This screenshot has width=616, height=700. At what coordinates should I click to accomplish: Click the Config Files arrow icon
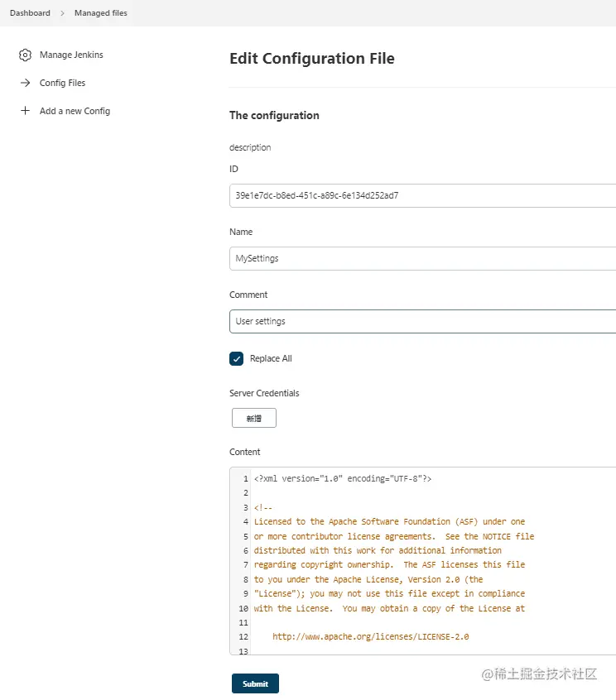pos(25,83)
